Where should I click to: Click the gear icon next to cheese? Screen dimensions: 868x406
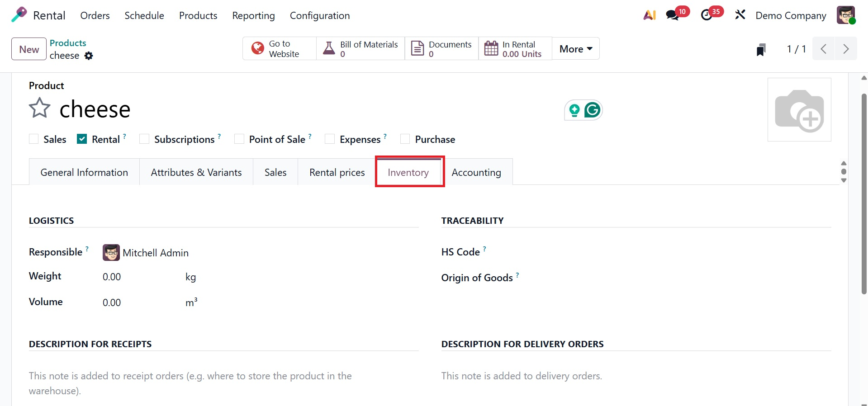pos(89,56)
